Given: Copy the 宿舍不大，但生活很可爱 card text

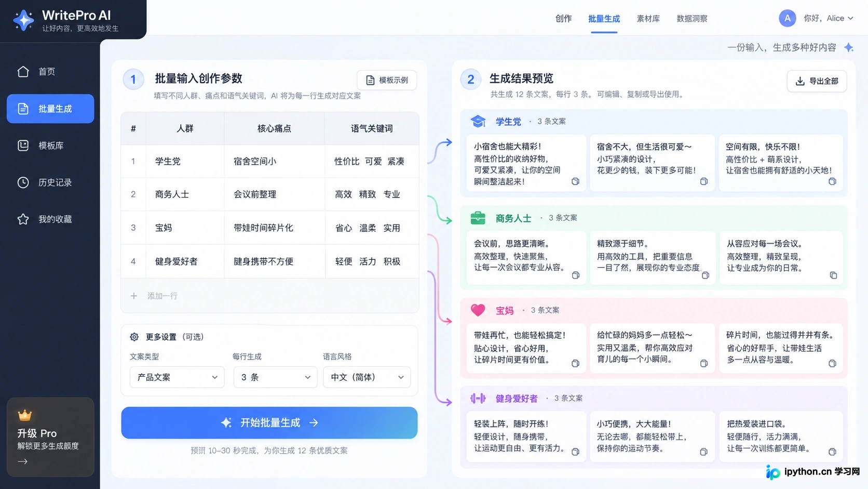Looking at the screenshot, I should pyautogui.click(x=703, y=181).
